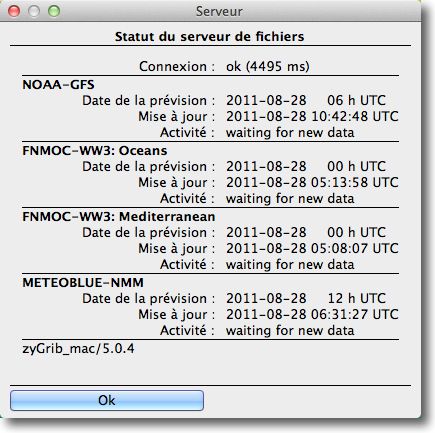Click METEOBLUE activity waiting for new data
Image resolution: width=435 pixels, height=433 pixels.
click(x=290, y=330)
